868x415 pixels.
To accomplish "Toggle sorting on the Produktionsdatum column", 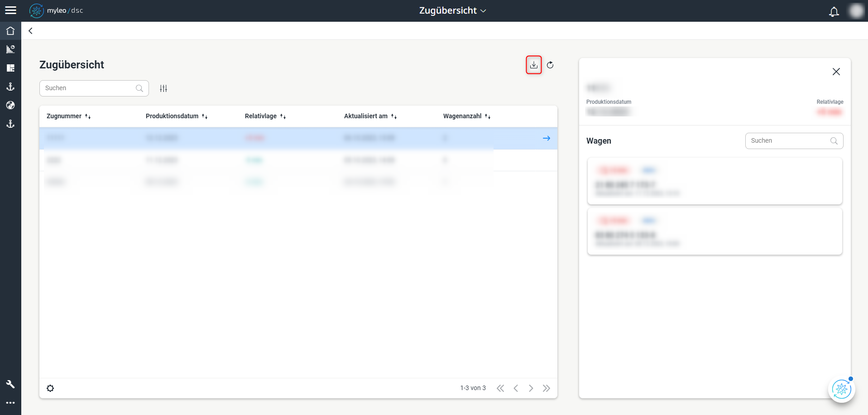I will (206, 116).
